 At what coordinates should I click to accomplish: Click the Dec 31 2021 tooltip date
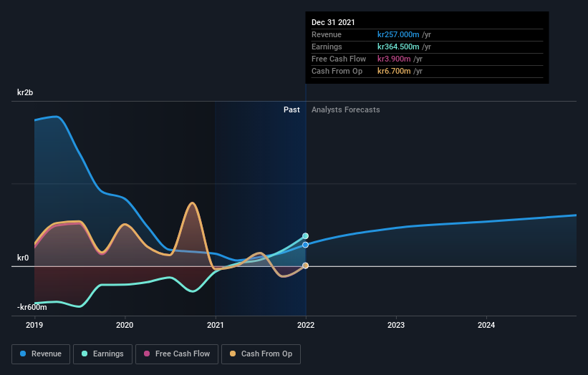click(x=333, y=22)
